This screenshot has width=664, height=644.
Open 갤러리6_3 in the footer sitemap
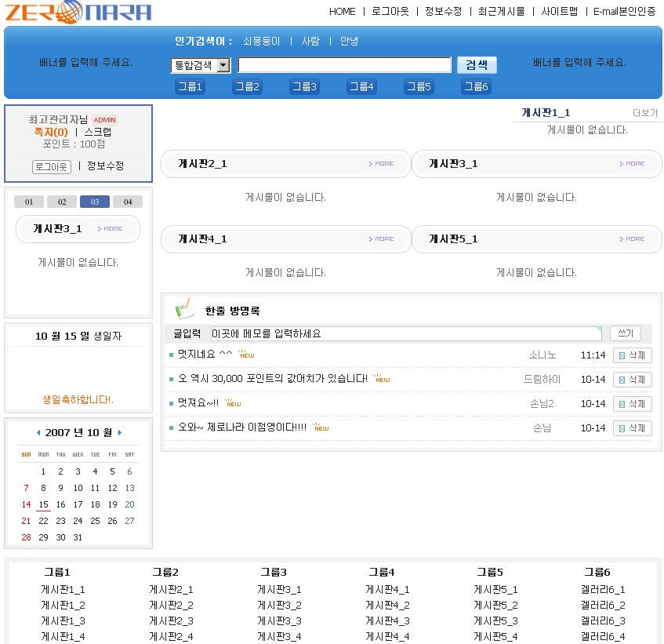(603, 621)
